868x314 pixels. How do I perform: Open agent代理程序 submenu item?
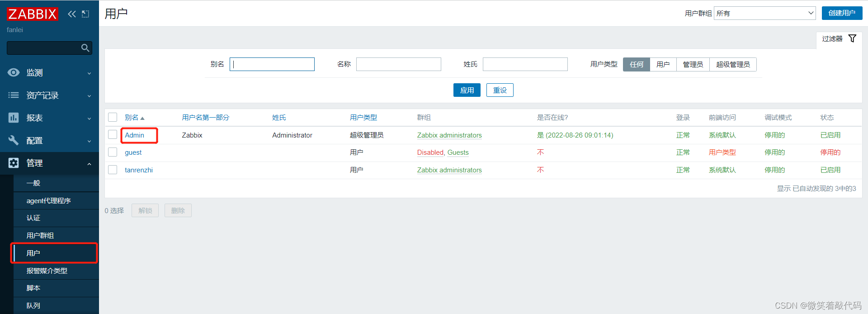[x=56, y=200]
